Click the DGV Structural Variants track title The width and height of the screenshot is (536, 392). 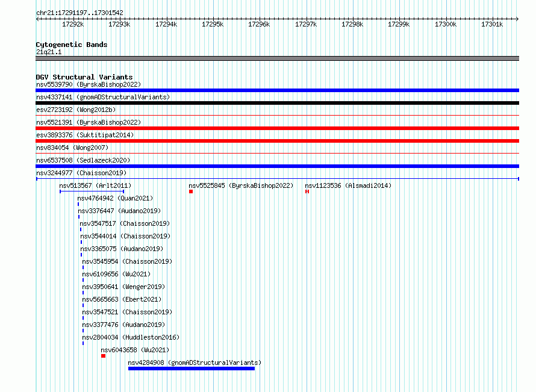[84, 77]
